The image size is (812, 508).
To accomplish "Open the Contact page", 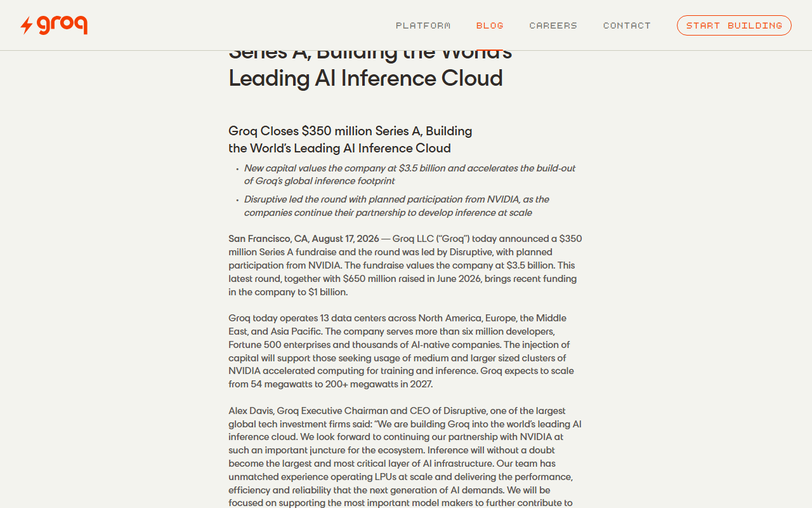I will click(627, 25).
